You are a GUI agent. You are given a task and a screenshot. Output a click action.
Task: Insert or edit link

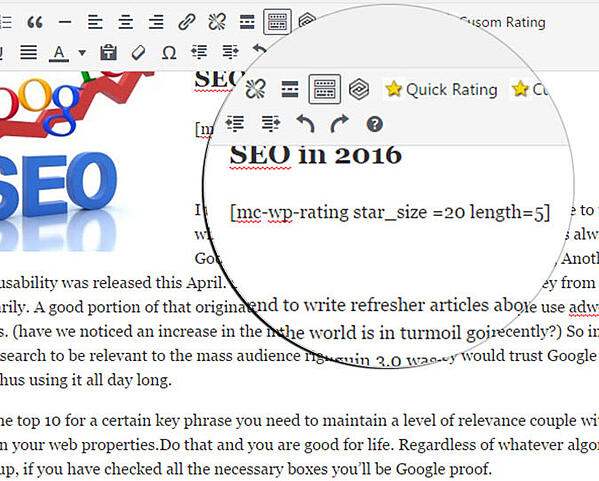point(187,22)
